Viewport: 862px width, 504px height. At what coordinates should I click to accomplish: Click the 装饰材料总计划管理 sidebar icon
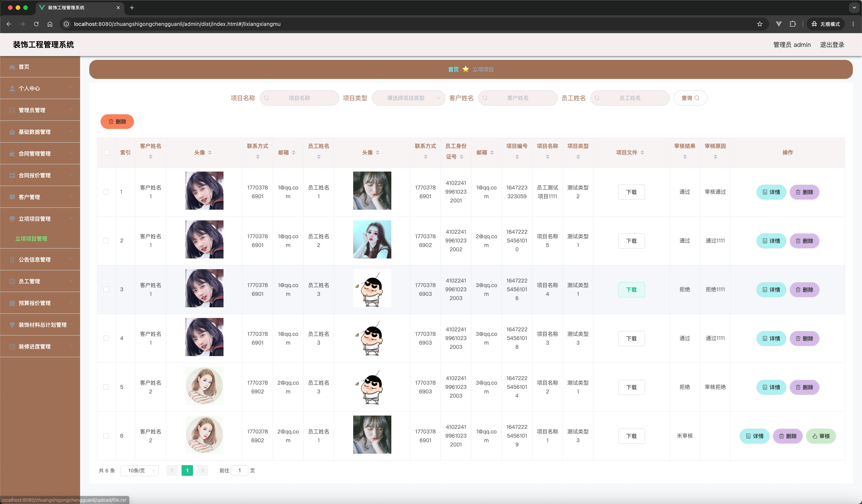[x=12, y=325]
